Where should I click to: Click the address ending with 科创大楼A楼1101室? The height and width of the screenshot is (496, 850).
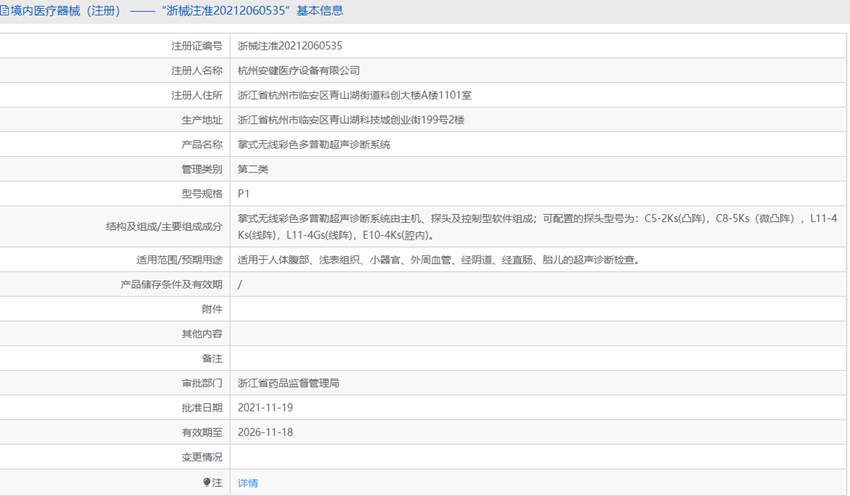[355, 95]
